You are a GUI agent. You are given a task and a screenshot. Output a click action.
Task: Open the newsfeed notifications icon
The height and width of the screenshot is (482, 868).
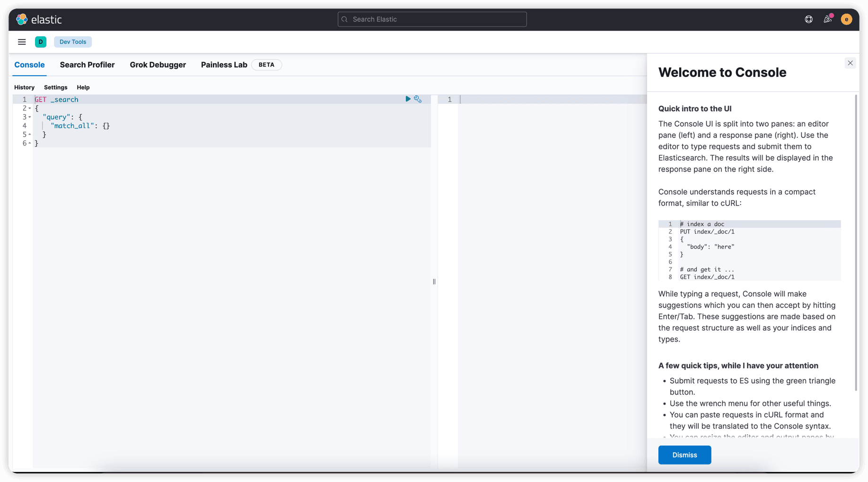(827, 19)
